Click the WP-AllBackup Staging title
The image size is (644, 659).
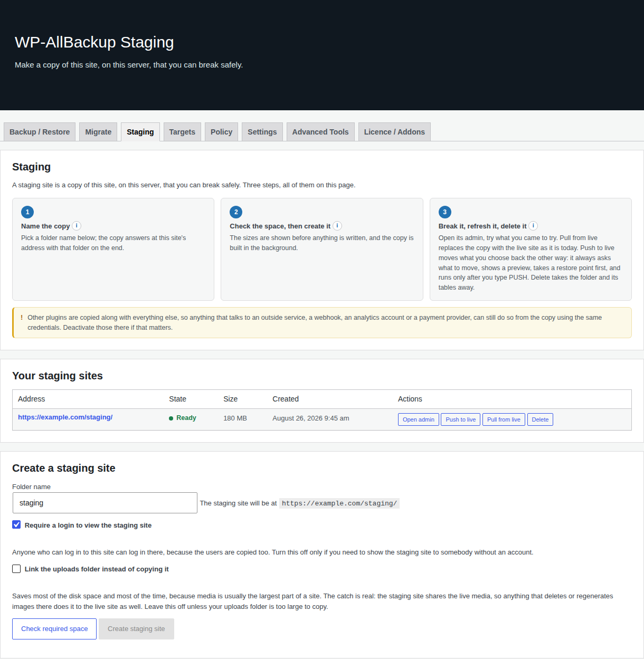click(x=94, y=42)
